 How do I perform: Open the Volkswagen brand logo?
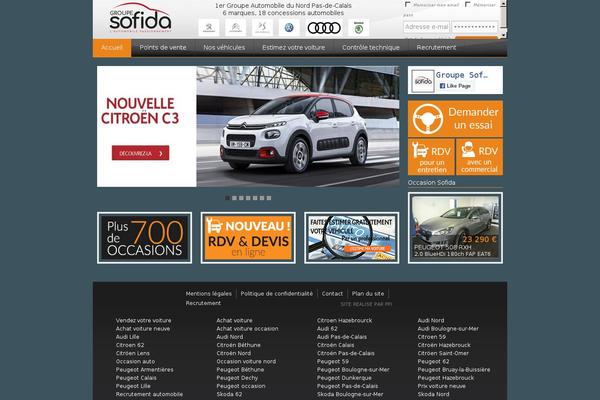(x=289, y=28)
